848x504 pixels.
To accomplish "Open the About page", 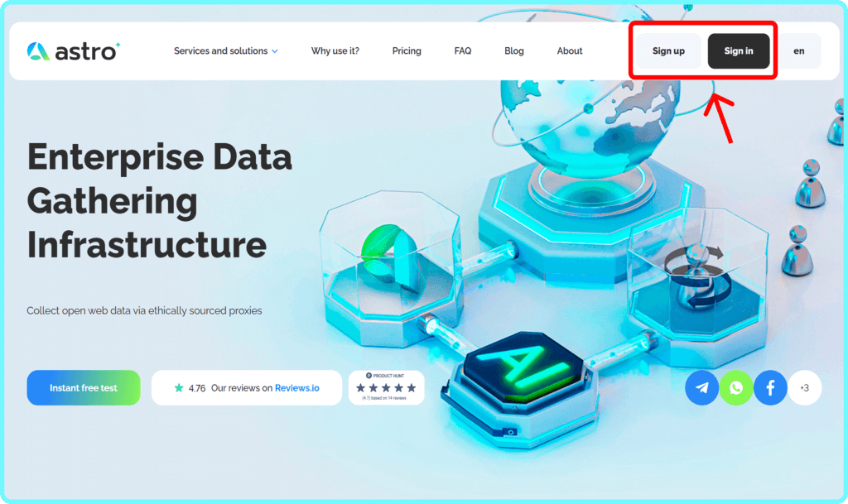I will click(x=570, y=51).
